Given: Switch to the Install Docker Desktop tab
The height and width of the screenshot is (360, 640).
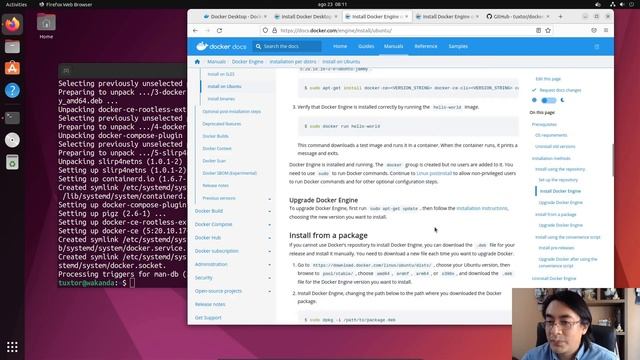Looking at the screenshot, I should (x=305, y=17).
